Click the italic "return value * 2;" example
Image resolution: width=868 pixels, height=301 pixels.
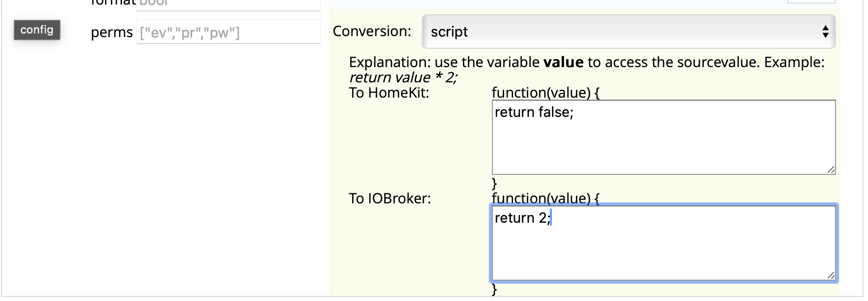pyautogui.click(x=403, y=78)
